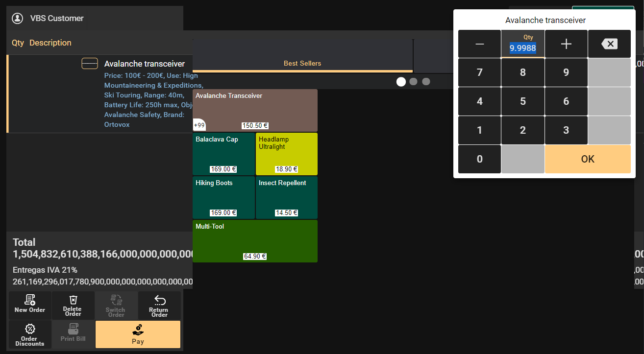
Task: Add the Headlamp Ultralight product tile
Action: point(286,154)
